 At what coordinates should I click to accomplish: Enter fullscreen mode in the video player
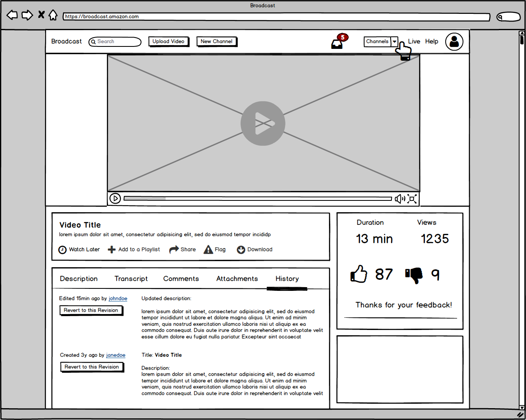[x=412, y=198]
